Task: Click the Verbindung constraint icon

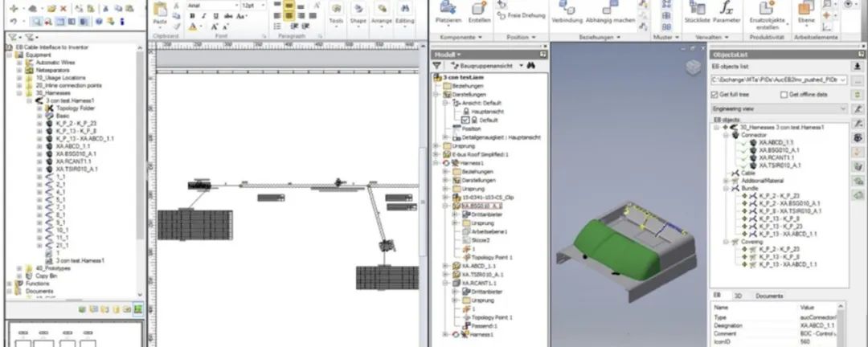Action: pos(567,10)
